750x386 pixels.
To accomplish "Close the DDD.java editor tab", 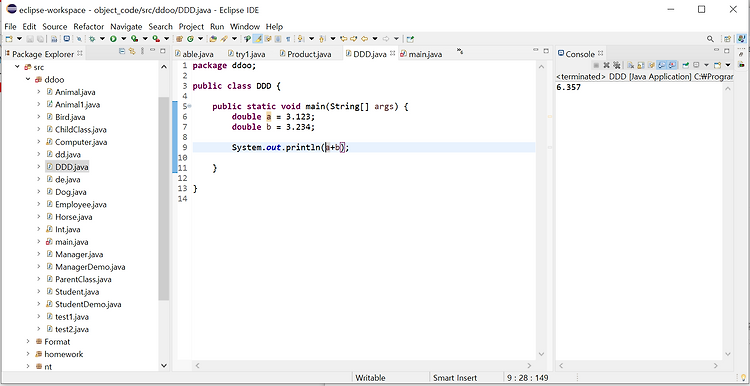I will click(392, 54).
